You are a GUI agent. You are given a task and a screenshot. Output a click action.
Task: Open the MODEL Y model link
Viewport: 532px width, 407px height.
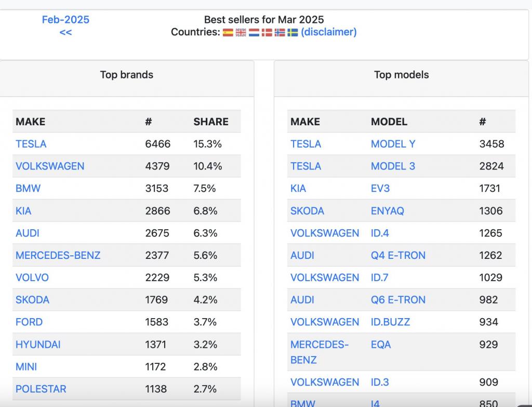393,144
